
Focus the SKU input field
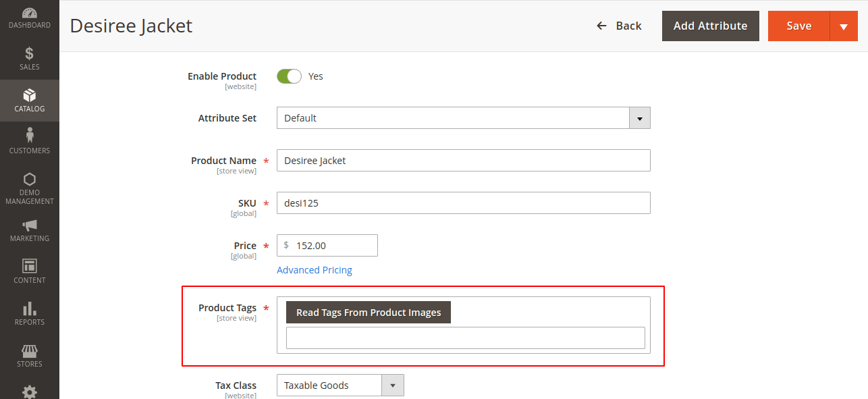pos(463,203)
